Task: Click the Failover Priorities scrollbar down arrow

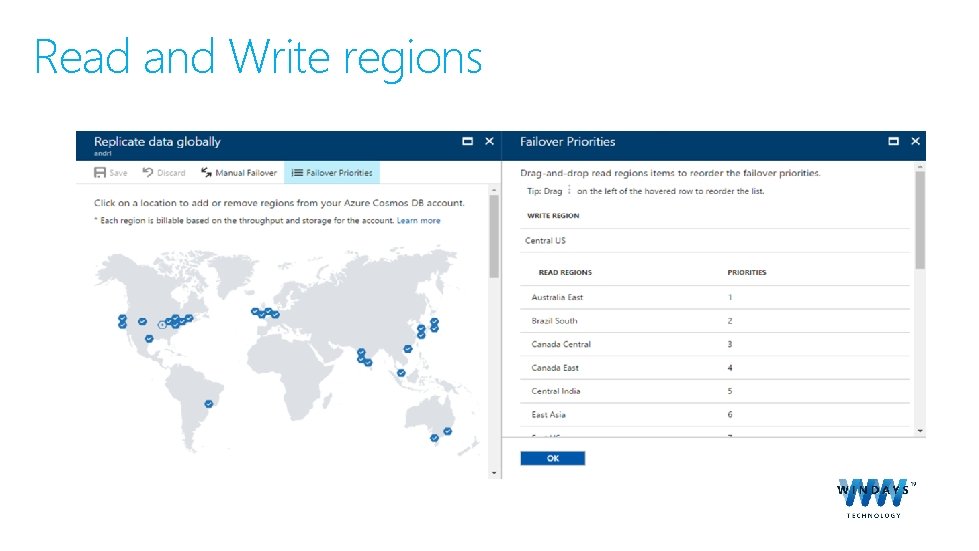Action: [920, 431]
